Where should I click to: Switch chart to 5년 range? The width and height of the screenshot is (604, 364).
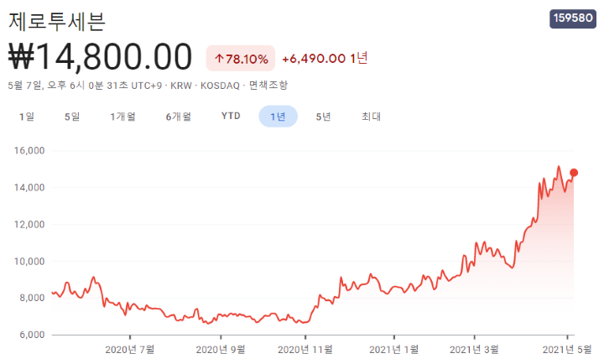324,117
